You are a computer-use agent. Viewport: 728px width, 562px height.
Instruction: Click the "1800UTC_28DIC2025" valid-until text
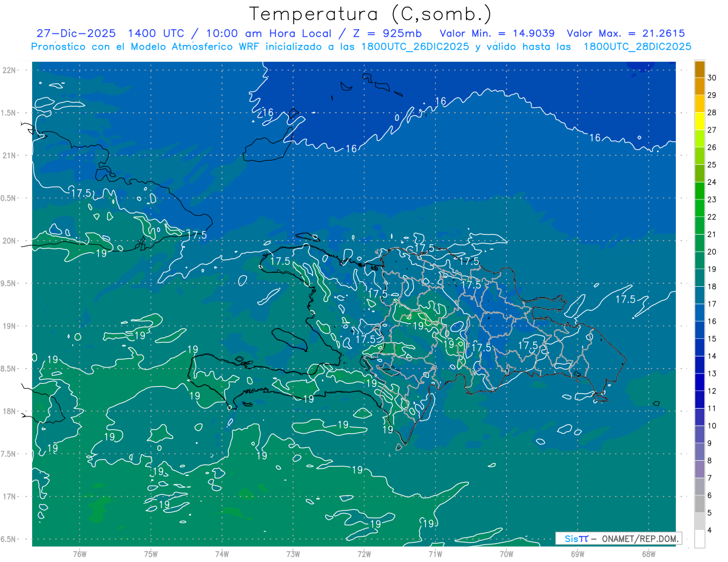coord(637,47)
